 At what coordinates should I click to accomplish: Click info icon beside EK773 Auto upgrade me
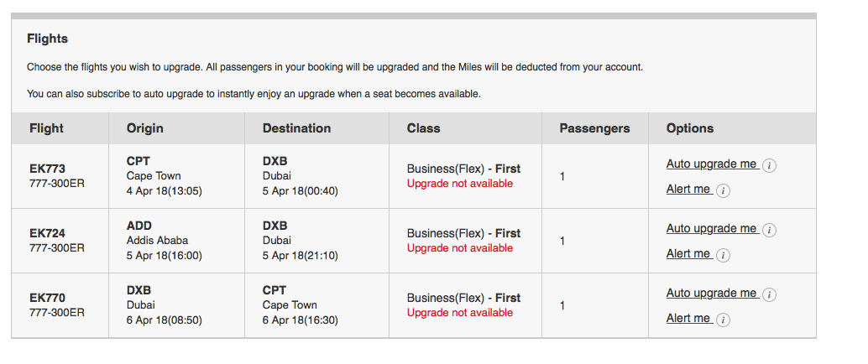(769, 165)
